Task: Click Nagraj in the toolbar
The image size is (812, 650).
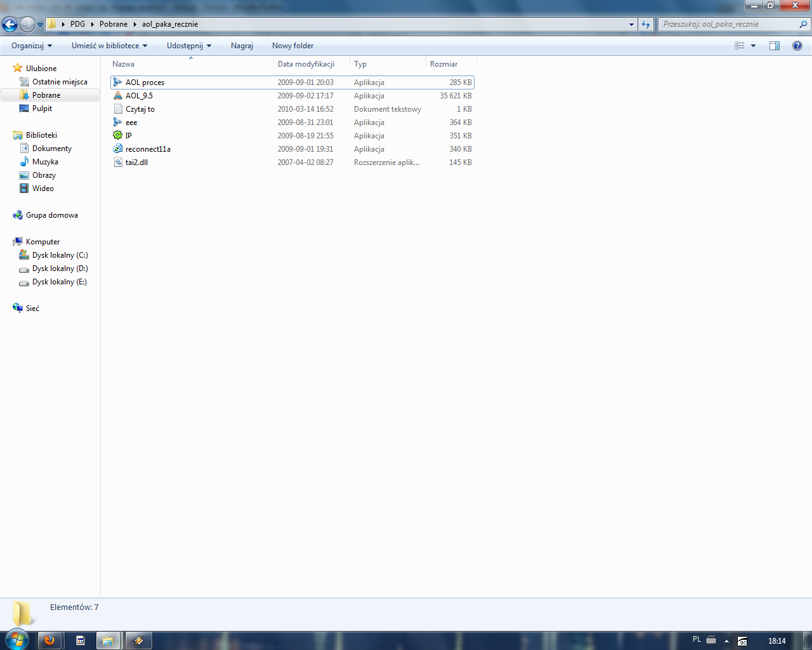Action: tap(242, 46)
